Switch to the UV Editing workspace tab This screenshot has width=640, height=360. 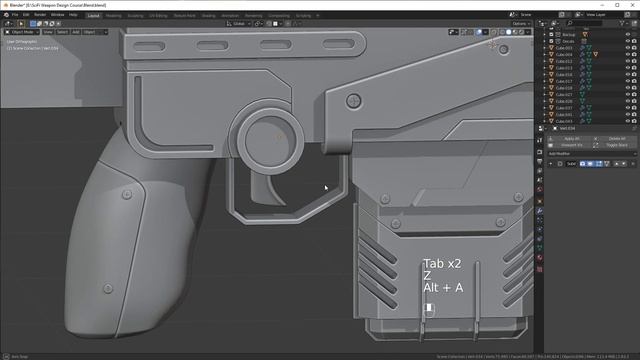tap(158, 16)
